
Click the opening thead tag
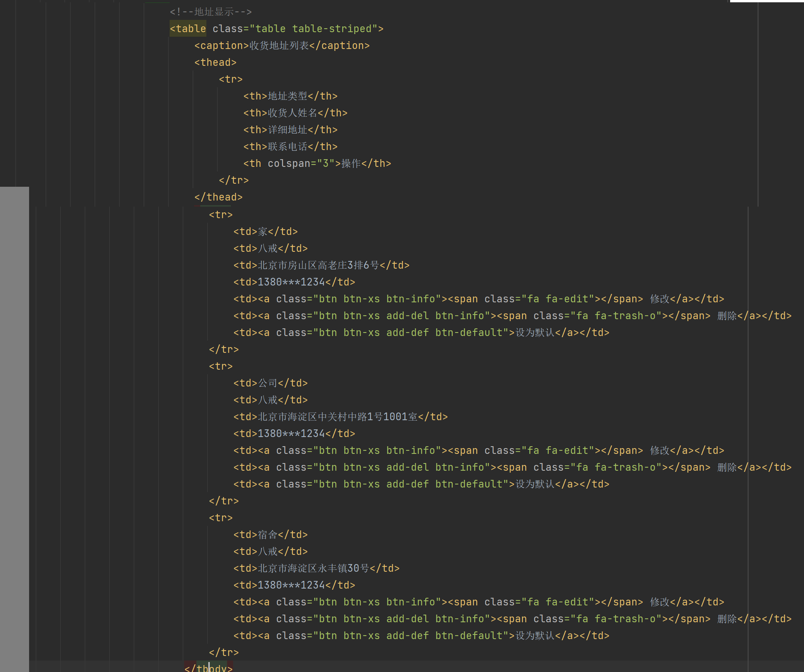tap(216, 62)
